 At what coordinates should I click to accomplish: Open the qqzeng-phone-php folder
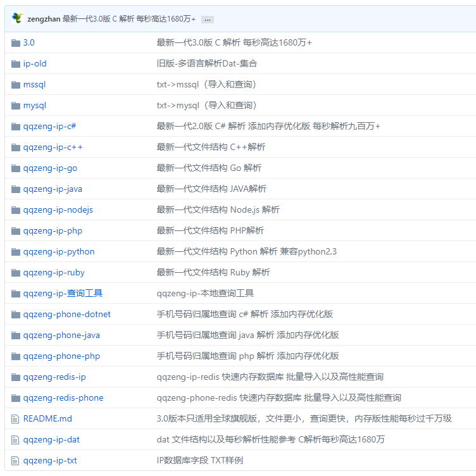(61, 356)
